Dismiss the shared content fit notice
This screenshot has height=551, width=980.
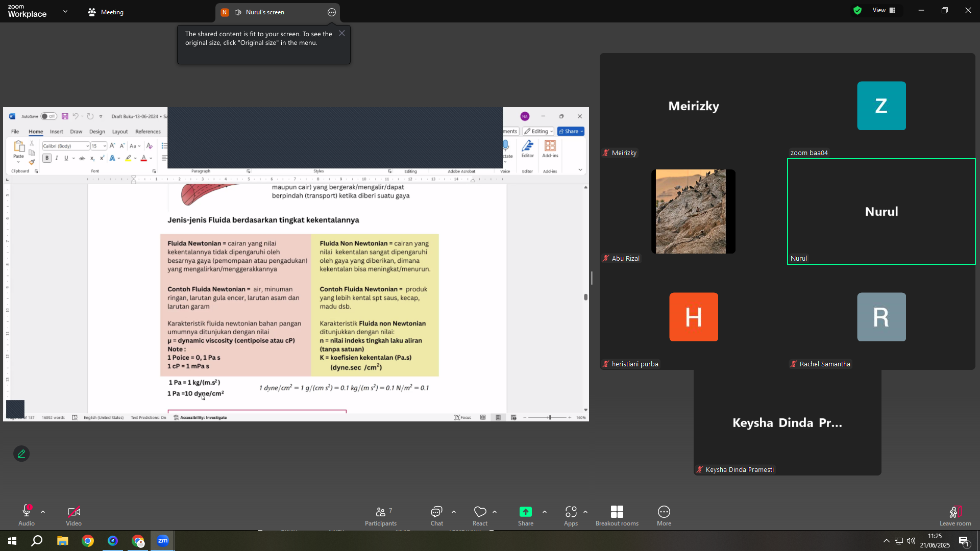point(342,33)
